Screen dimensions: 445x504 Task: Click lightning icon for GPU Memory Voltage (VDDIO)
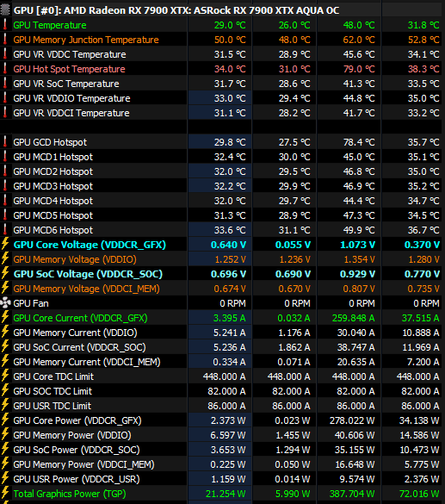(x=5, y=259)
